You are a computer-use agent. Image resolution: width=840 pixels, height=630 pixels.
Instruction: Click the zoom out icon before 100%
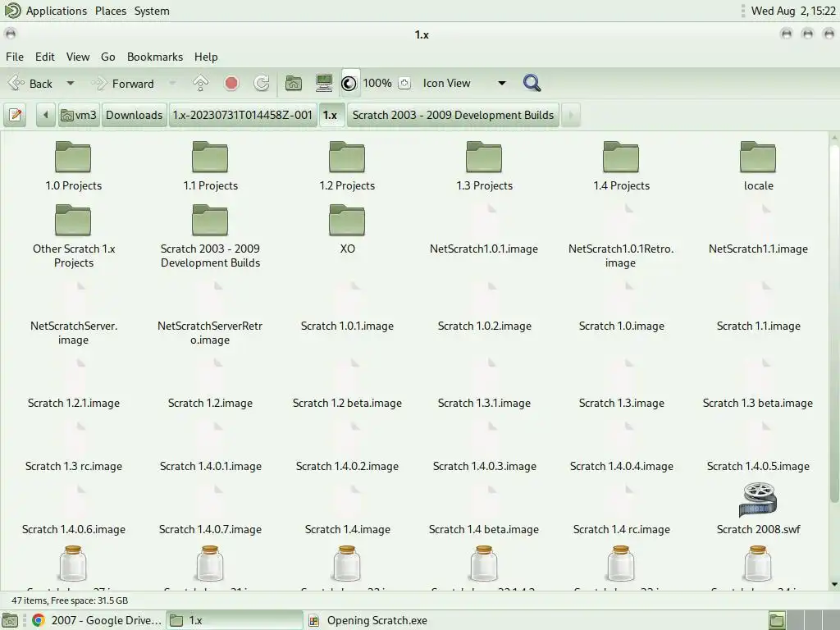(x=349, y=84)
